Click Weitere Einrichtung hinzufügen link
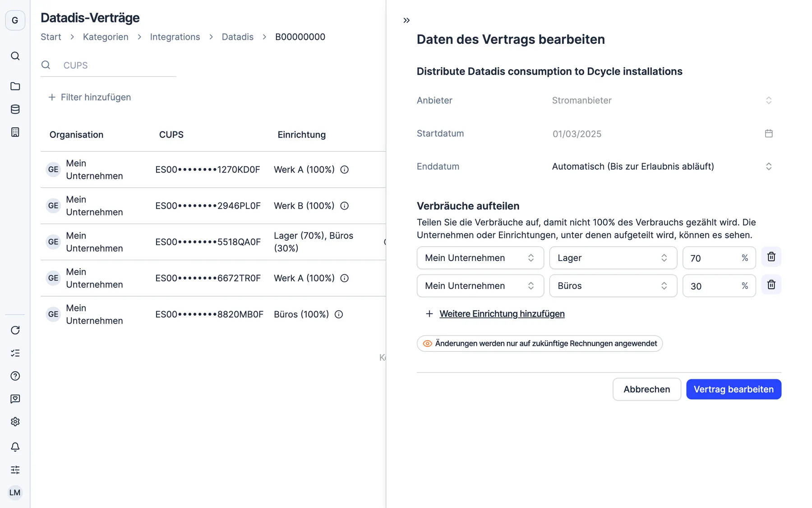Screen dimensions: 812x508 [x=502, y=314]
